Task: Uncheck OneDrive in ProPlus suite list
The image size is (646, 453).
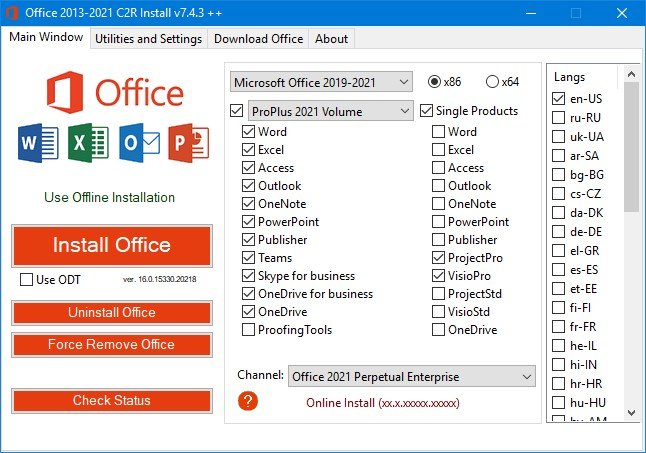Action: tap(248, 312)
